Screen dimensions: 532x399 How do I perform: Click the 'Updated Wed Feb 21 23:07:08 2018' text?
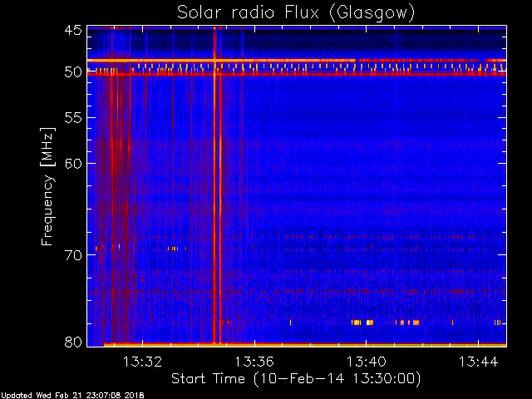(72, 396)
